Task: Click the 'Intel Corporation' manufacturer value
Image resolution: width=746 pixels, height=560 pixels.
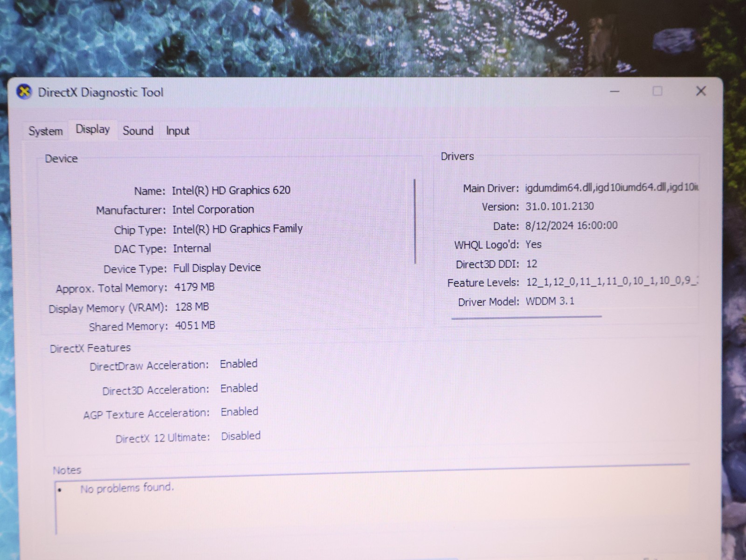Action: pyautogui.click(x=213, y=209)
